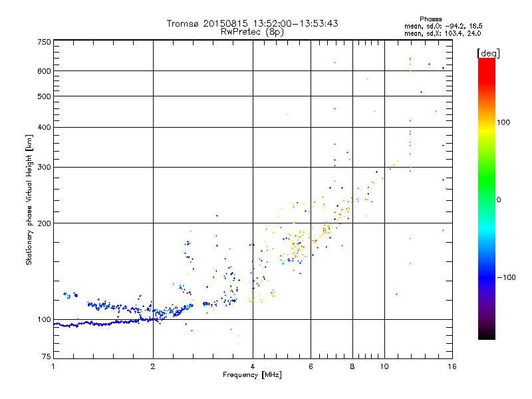Click the y-axis tick value "600"

point(45,71)
